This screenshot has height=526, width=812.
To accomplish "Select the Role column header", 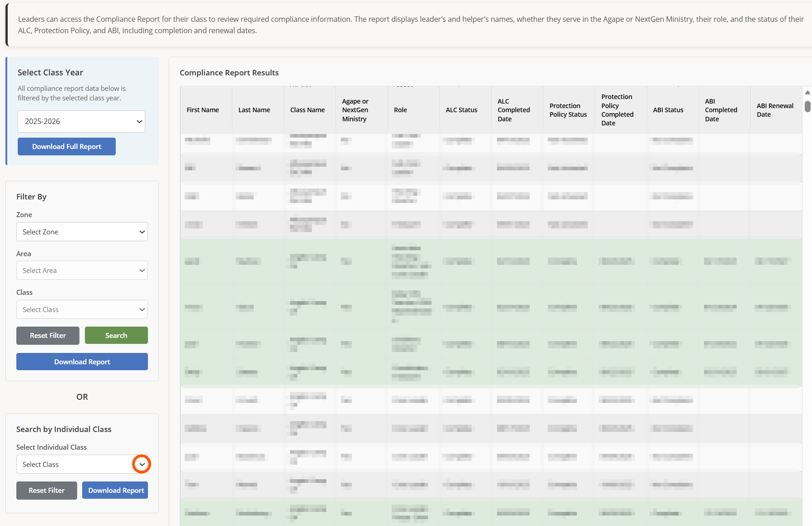I will [x=400, y=110].
